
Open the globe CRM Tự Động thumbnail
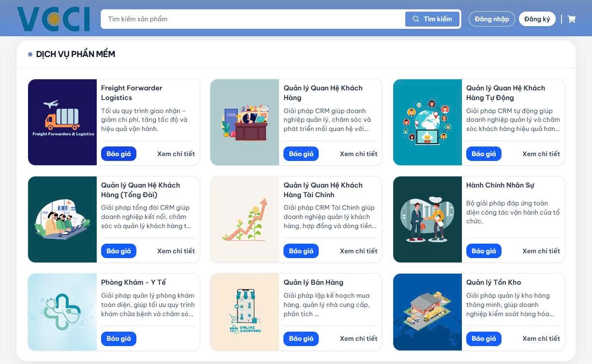(x=428, y=122)
